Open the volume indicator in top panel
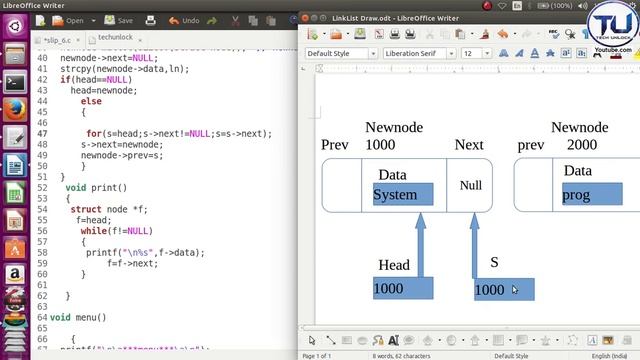Image resolution: width=640 pixels, height=360 pixels. (583, 6)
